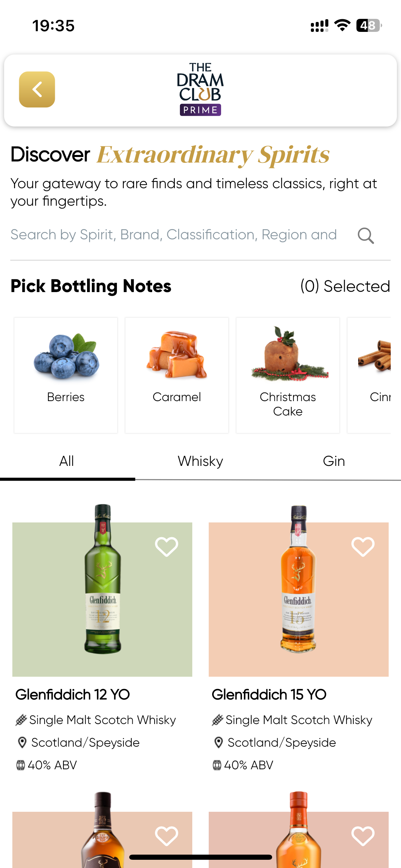Select the Christmas Cake bottling note
The image size is (401, 868).
point(288,375)
